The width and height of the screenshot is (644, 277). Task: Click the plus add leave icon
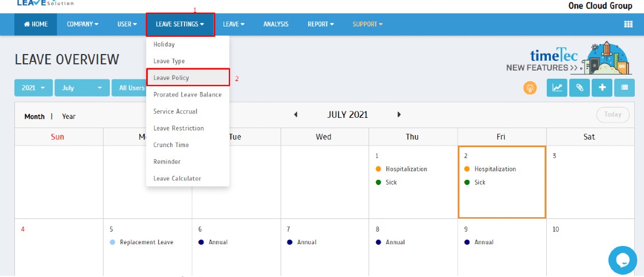(602, 88)
